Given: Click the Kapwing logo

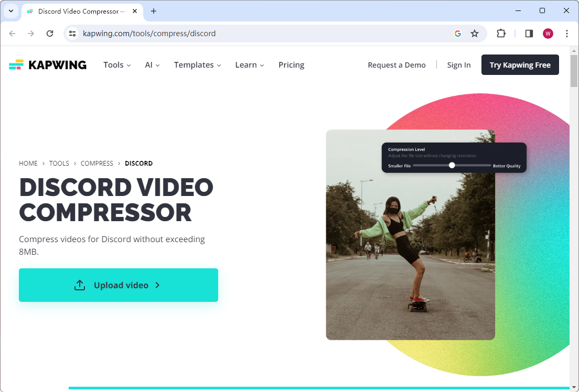Looking at the screenshot, I should click(48, 65).
